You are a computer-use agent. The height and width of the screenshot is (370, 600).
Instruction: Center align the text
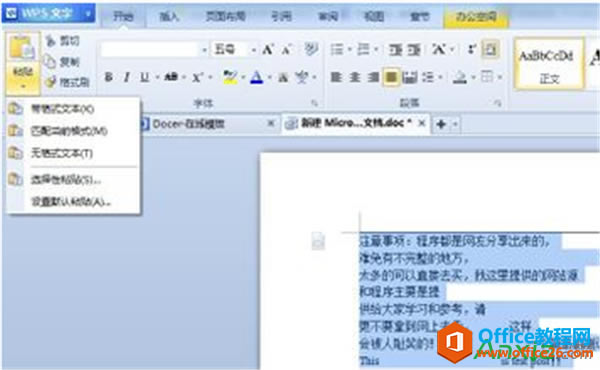(355, 77)
